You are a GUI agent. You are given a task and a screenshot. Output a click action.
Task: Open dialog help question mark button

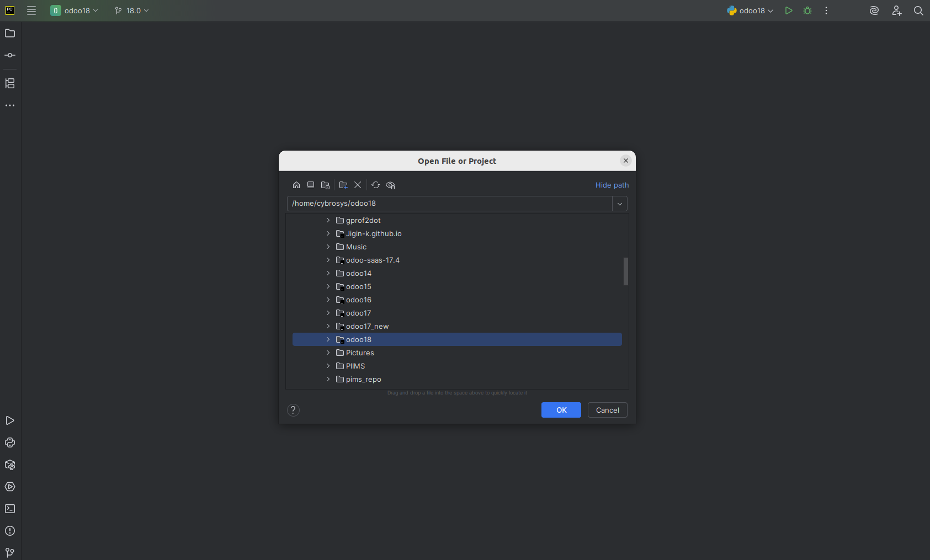click(x=293, y=410)
